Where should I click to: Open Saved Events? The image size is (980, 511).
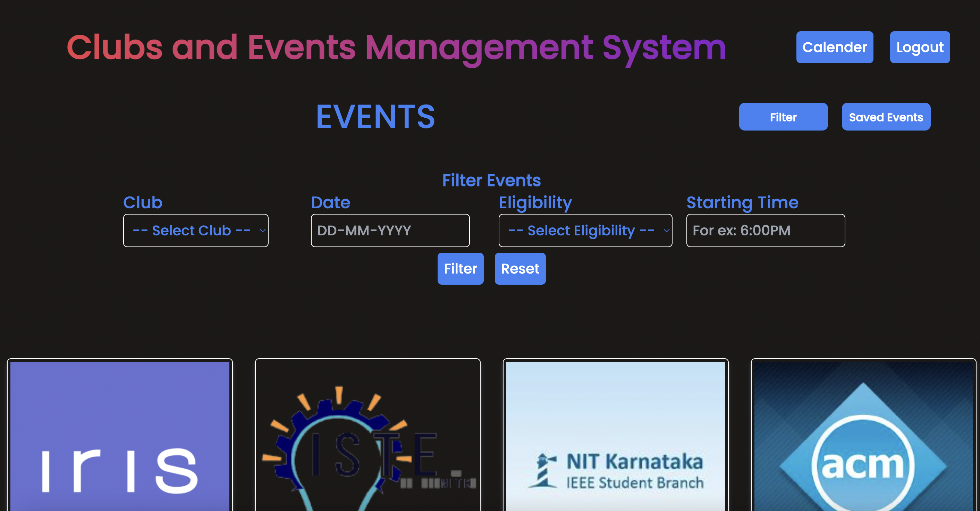(886, 117)
